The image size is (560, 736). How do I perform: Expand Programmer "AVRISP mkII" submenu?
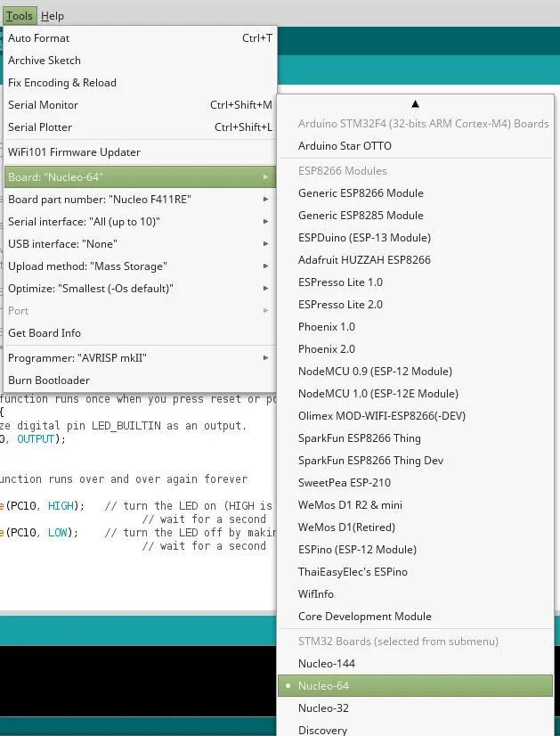(x=140, y=357)
